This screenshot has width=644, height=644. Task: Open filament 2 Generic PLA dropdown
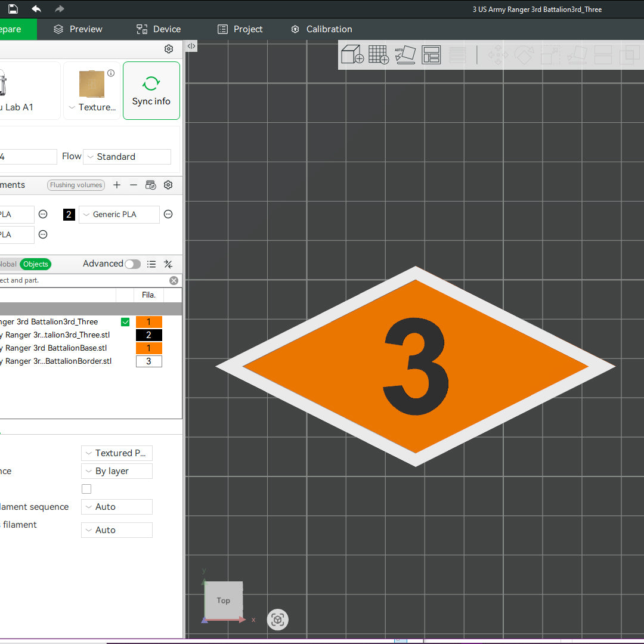click(x=119, y=215)
